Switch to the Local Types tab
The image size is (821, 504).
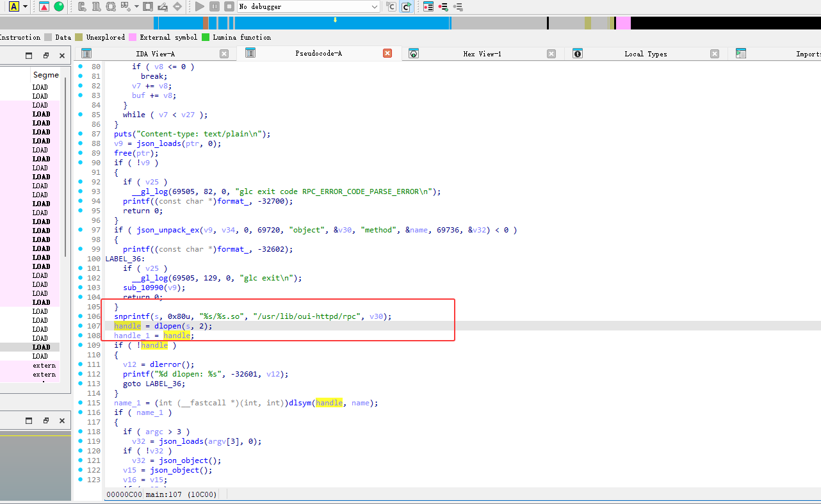(646, 54)
